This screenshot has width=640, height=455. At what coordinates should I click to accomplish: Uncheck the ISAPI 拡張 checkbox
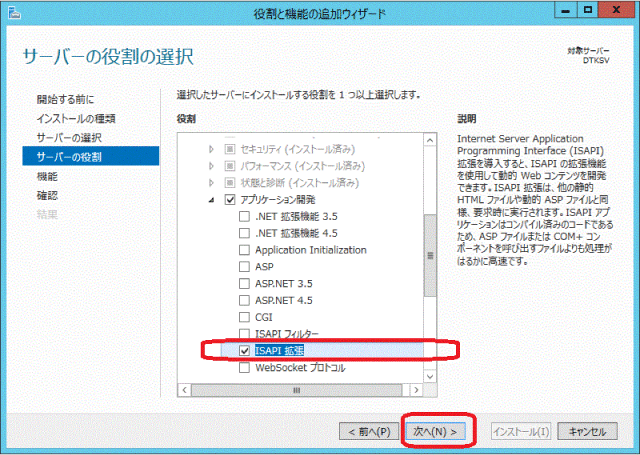(244, 351)
